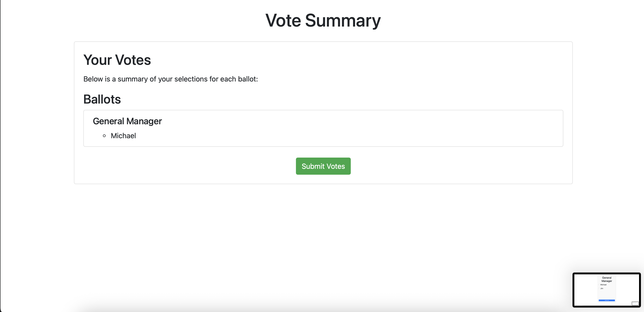The width and height of the screenshot is (644, 312).
Task: Click the Ballots section heading
Action: point(102,99)
